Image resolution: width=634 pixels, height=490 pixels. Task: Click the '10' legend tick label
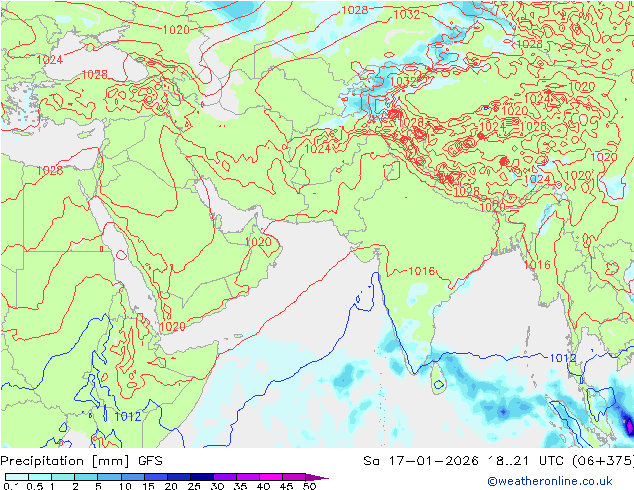pyautogui.click(x=125, y=486)
